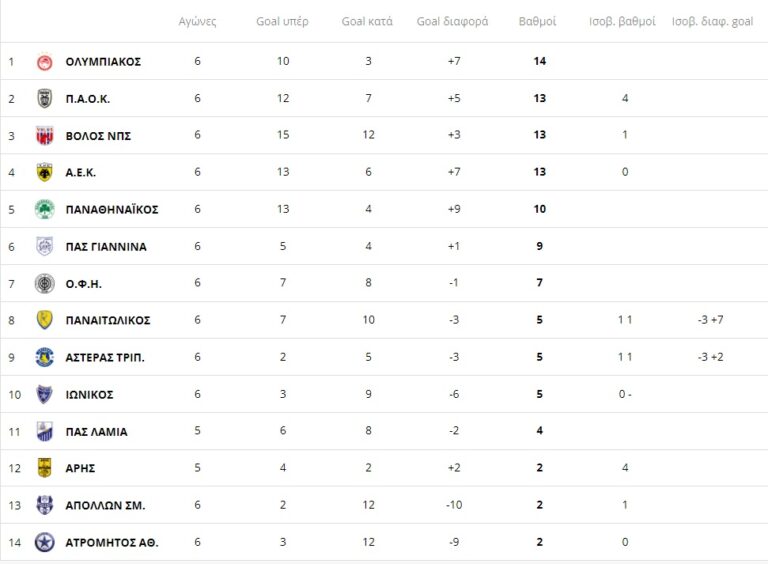The height and width of the screenshot is (564, 768).
Task: Click the ΑΕΚ yellow eagle crest
Action: pos(44,173)
